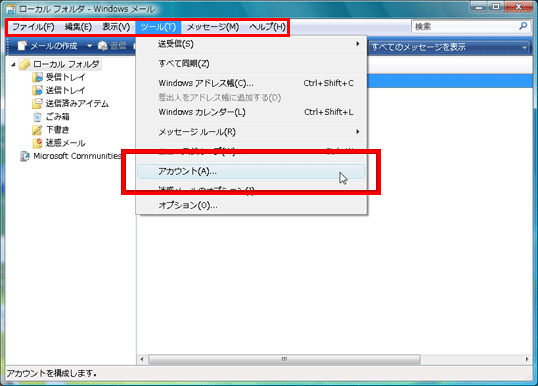Click the 送信トレイ outbox icon
This screenshot has height=386, width=538.
click(37, 90)
